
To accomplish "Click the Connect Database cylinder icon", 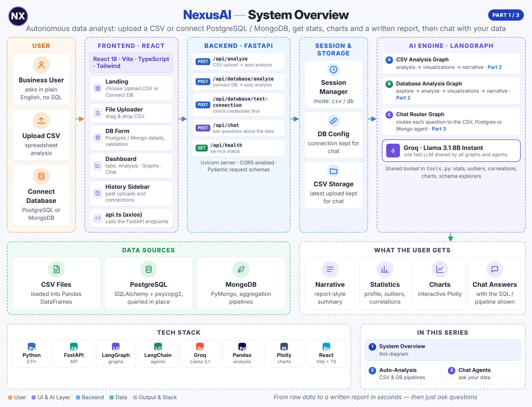I will point(41,176).
